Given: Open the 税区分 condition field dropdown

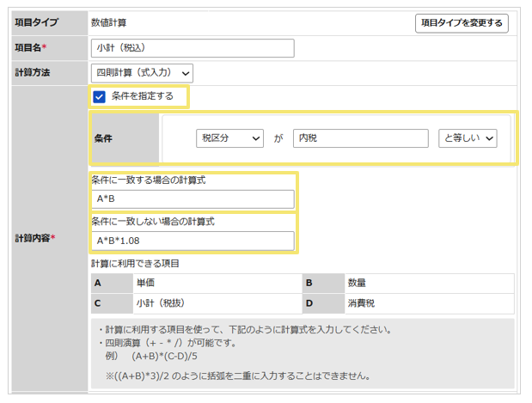Looking at the screenshot, I should click(229, 138).
